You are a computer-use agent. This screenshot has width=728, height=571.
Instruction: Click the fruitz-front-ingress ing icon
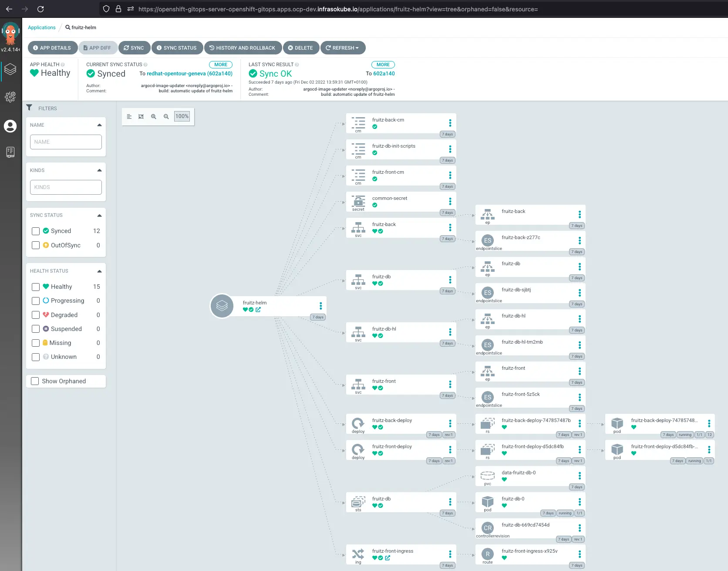(x=358, y=554)
